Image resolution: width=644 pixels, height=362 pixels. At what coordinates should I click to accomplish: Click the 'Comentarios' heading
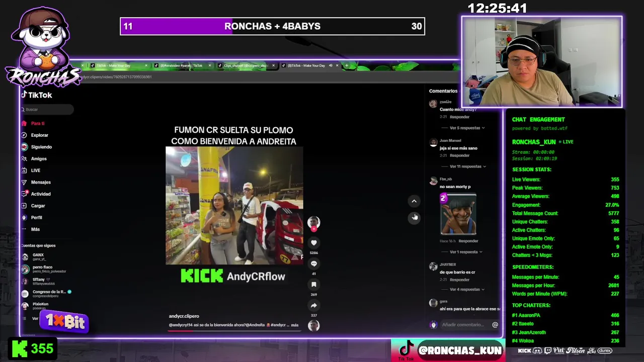click(443, 91)
